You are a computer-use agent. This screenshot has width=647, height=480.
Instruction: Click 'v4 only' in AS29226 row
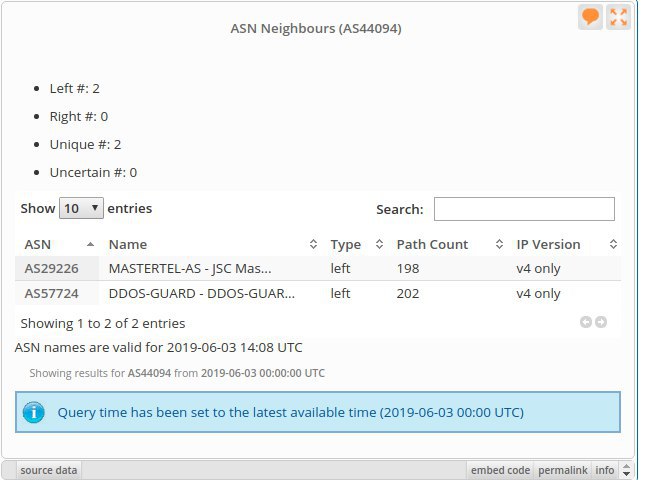(x=538, y=269)
